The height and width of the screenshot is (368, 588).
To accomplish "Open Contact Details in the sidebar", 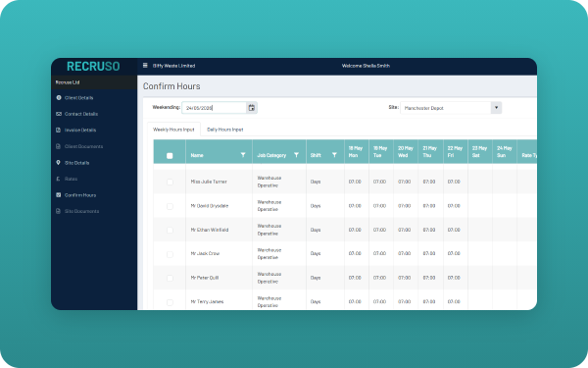I will tap(81, 114).
